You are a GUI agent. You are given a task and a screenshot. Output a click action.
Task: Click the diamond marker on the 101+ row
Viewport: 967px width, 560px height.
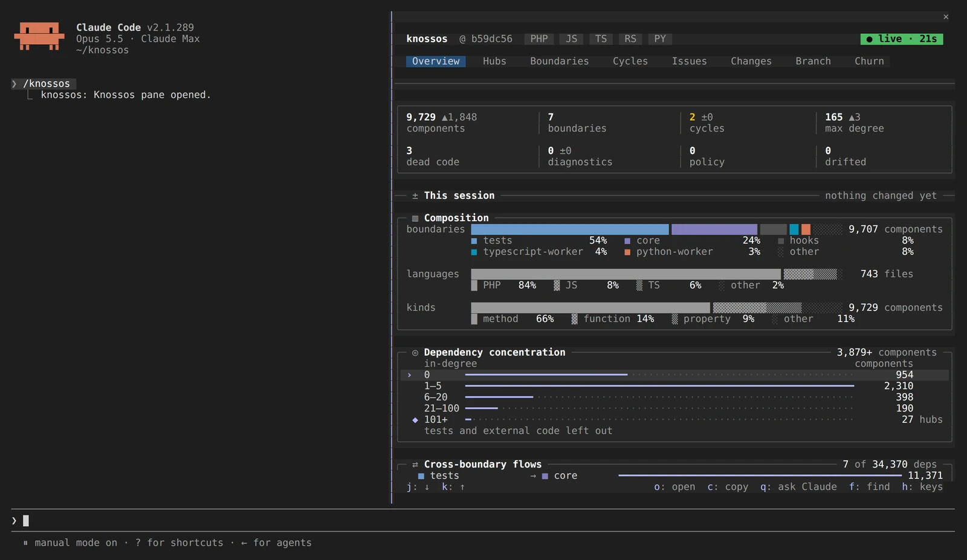415,420
